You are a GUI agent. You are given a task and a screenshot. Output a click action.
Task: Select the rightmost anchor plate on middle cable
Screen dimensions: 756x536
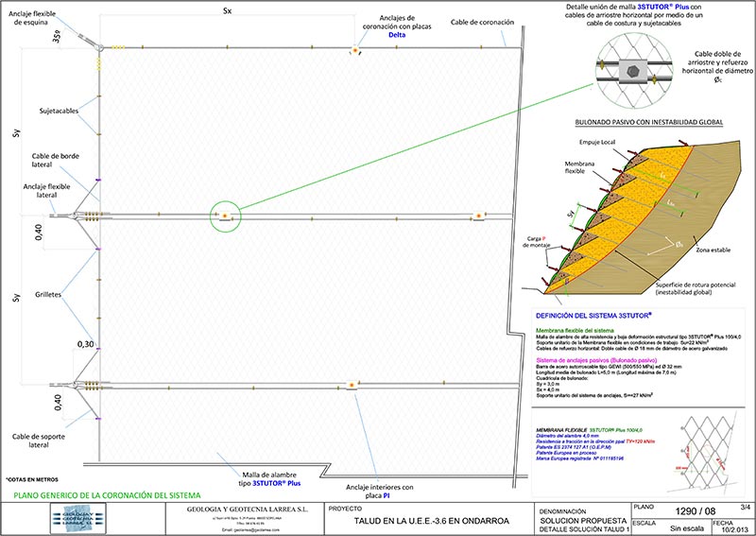point(479,216)
